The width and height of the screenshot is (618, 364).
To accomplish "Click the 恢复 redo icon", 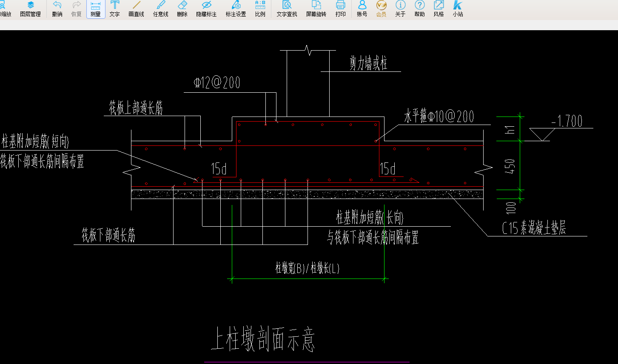I will tap(76, 9).
